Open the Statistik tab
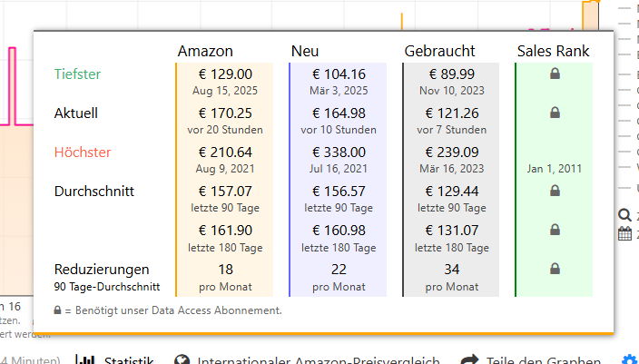 click(128, 360)
